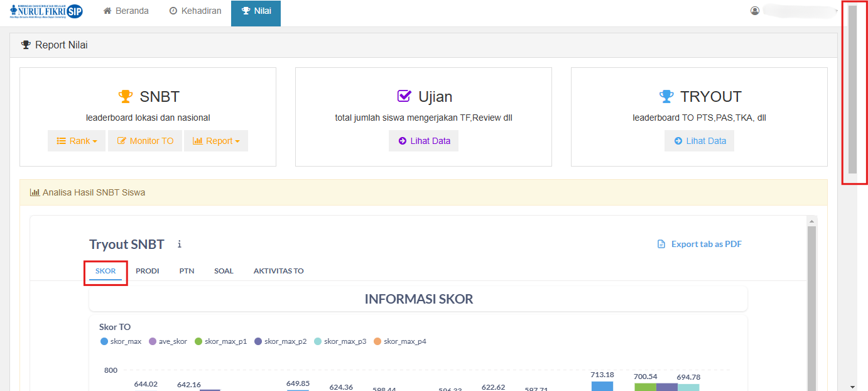Toggle skor_max_p4 orange legend swatch
Screen dimensions: 868x391
point(377,341)
